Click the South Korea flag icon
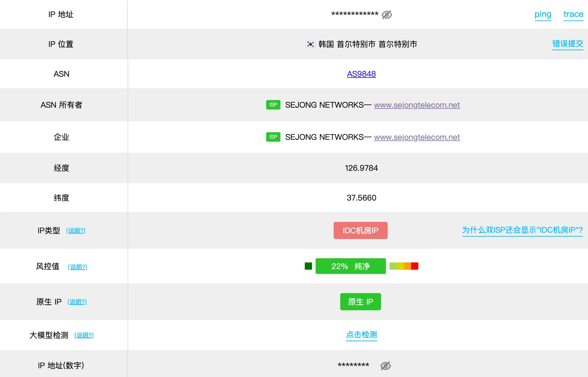This screenshot has width=588, height=377. 310,44
